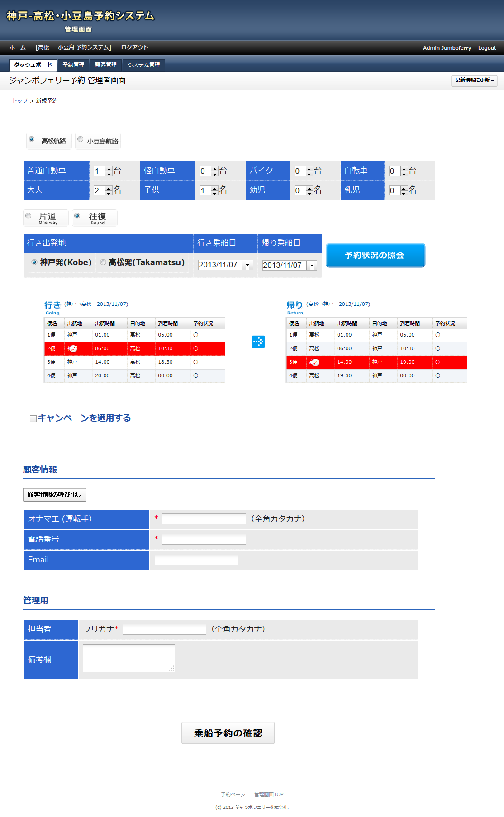504x817 pixels.
Task: Select going 1便 row departing 01:00
Action: 135,335
